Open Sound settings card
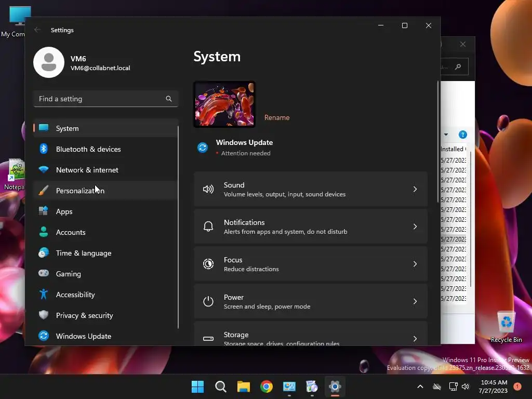 pyautogui.click(x=311, y=189)
